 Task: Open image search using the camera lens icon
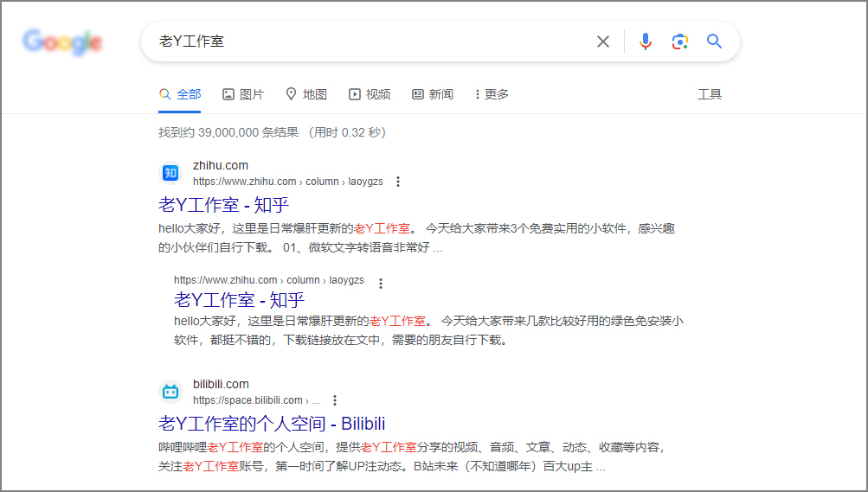[680, 42]
